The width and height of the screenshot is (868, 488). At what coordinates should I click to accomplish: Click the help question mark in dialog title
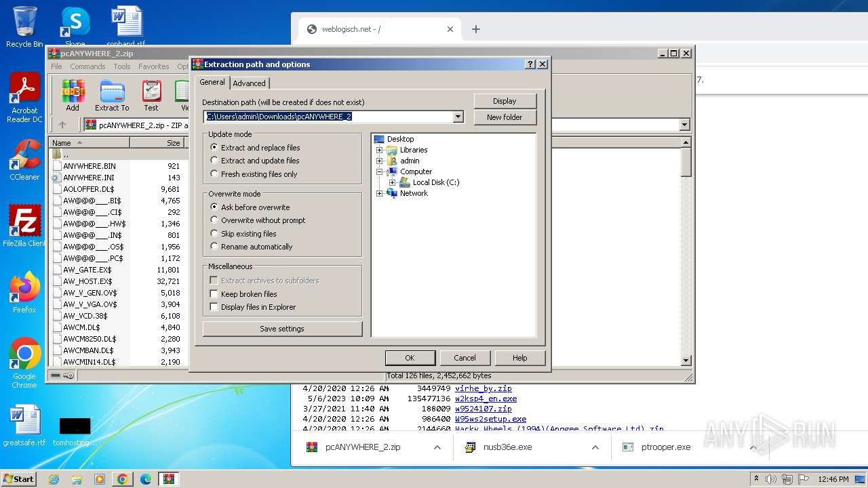[530, 64]
